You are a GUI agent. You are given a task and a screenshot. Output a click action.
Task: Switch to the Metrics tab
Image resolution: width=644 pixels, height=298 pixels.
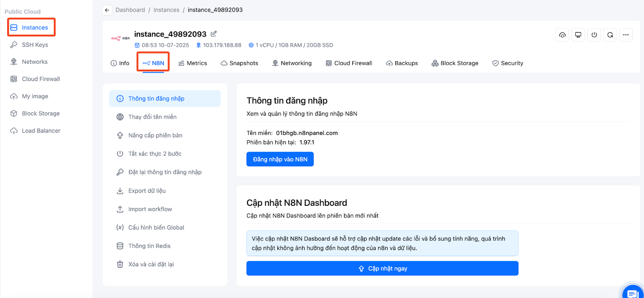(x=193, y=63)
